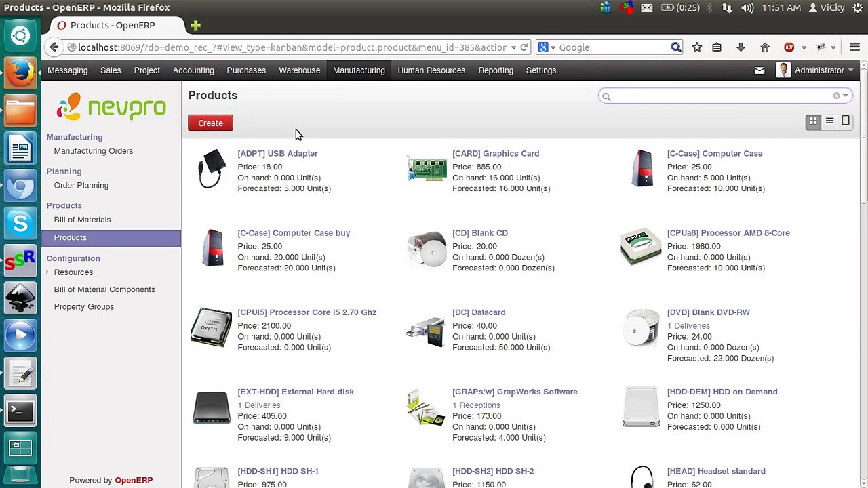Screen dimensions: 868x488
Task: Open Adblock Plus dropdown arrow
Action: (804, 47)
